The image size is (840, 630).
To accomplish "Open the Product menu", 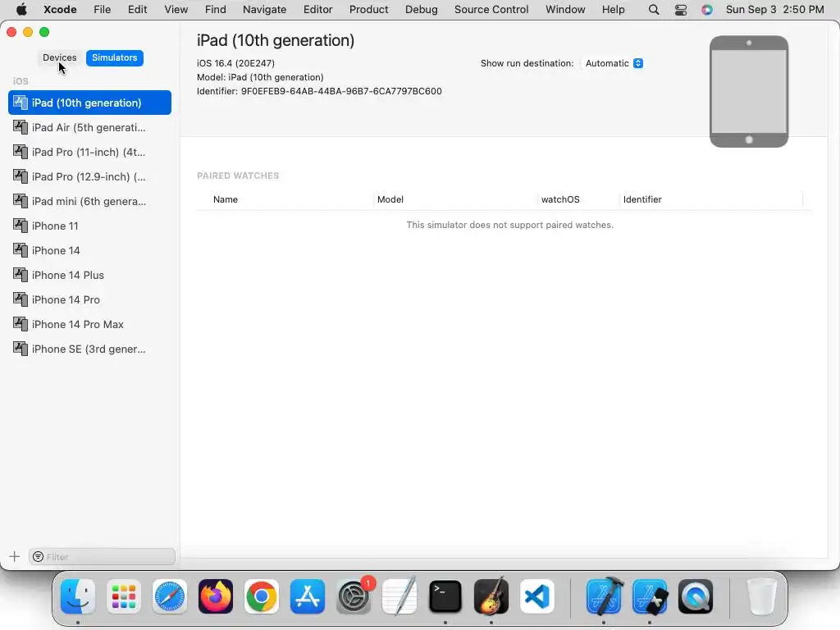I will point(368,10).
